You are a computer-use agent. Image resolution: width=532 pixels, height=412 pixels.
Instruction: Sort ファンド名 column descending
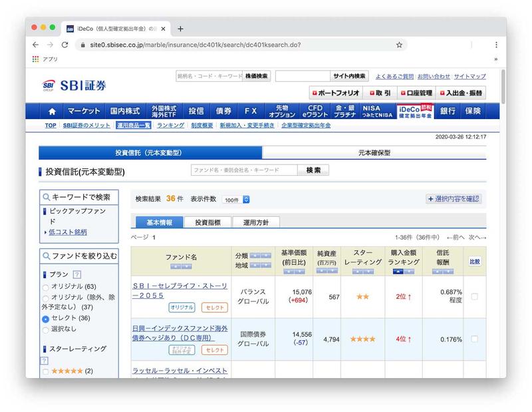[187, 267]
